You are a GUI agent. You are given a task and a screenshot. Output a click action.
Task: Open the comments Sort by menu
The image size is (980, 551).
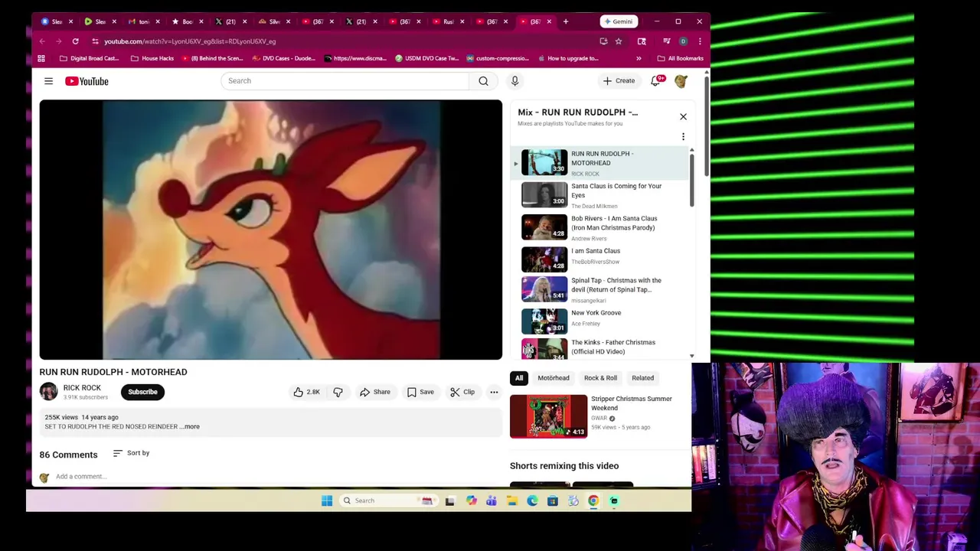(131, 453)
